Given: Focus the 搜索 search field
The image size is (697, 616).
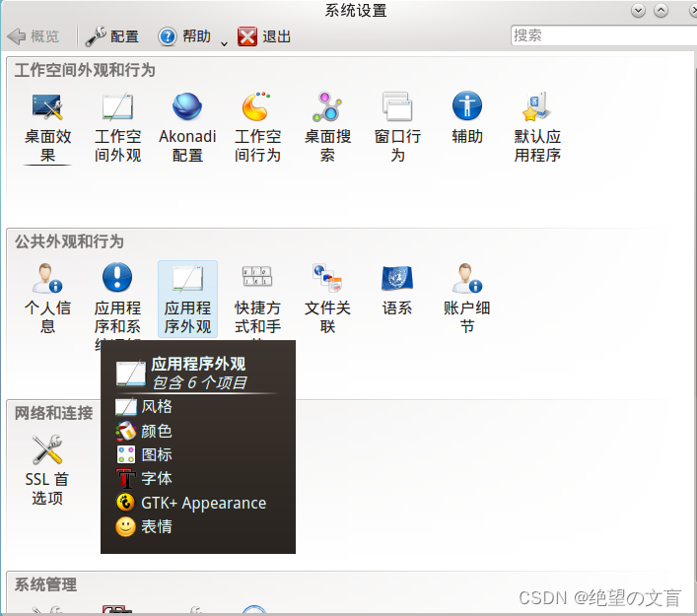Looking at the screenshot, I should (x=603, y=35).
